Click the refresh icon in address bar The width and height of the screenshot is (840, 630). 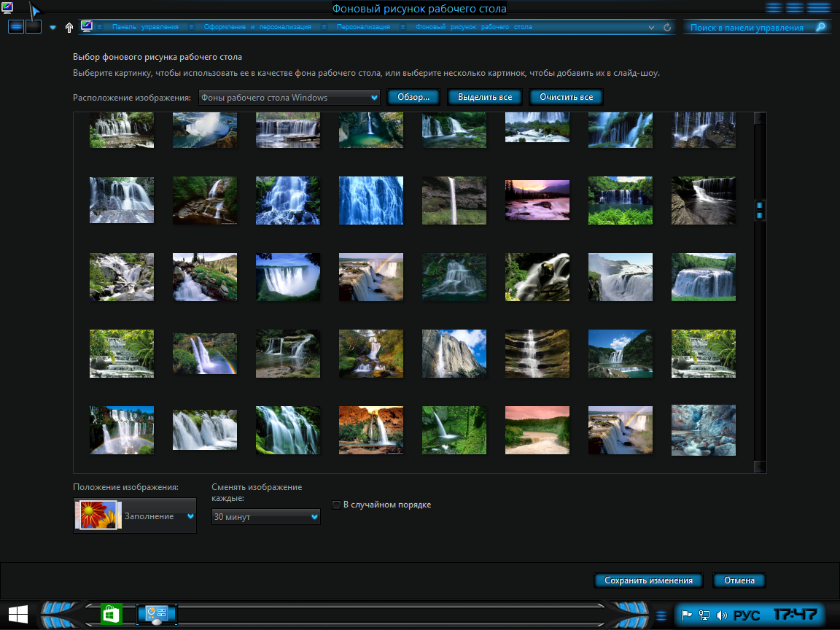(x=667, y=28)
